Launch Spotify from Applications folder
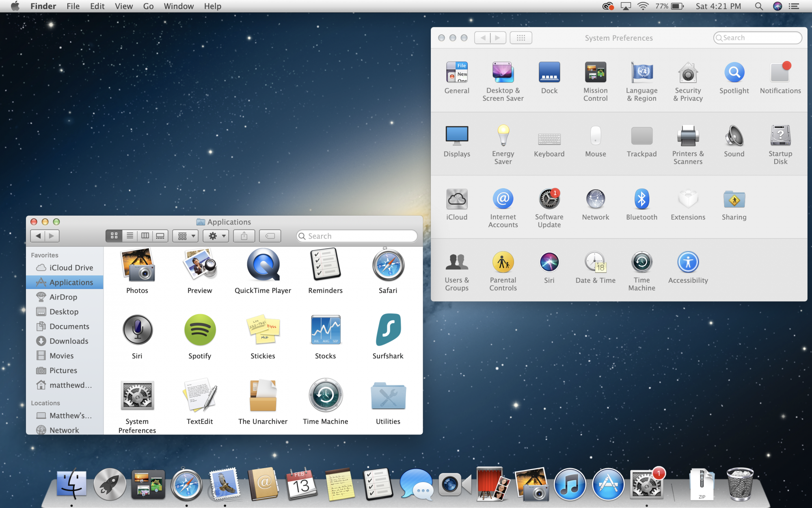812x508 pixels. 200,330
